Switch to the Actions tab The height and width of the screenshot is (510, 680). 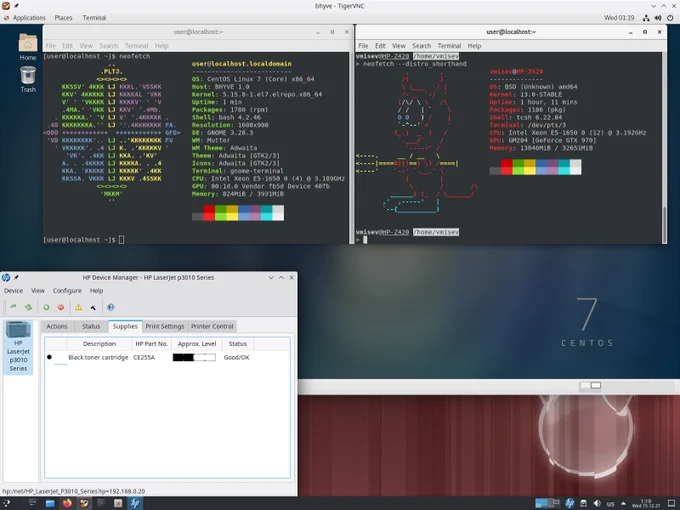click(x=57, y=326)
